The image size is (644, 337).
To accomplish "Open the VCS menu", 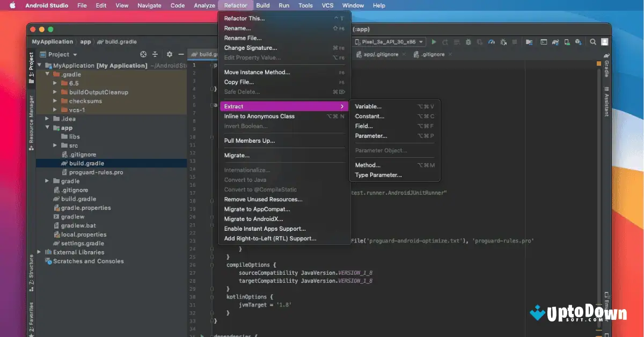I will [327, 5].
